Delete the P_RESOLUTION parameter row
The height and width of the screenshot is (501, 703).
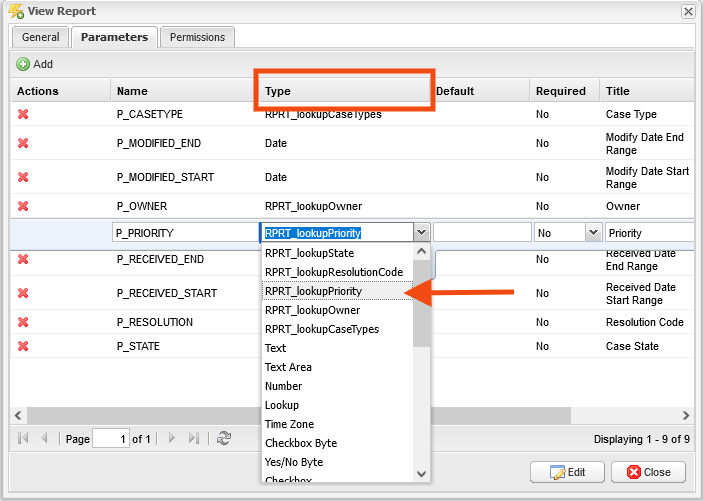pyautogui.click(x=23, y=322)
